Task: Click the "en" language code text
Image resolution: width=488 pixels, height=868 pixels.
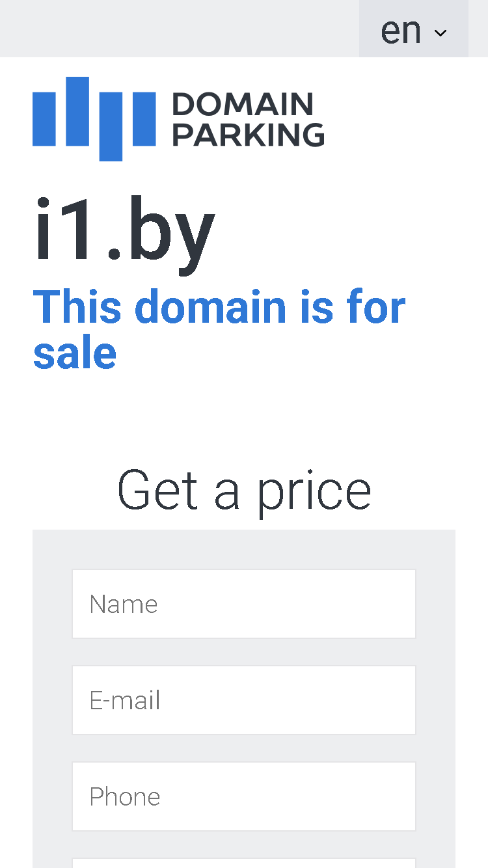Action: (x=401, y=31)
